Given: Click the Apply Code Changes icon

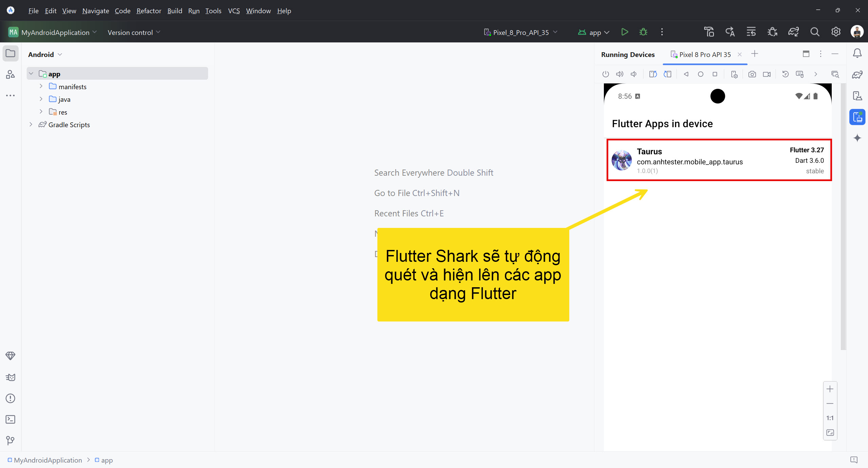Looking at the screenshot, I should point(751,32).
